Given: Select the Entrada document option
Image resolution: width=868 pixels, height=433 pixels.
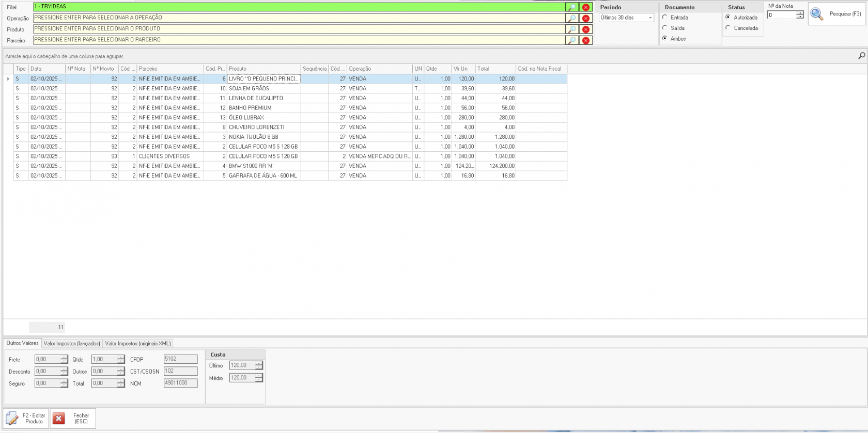Looking at the screenshot, I should point(665,18).
